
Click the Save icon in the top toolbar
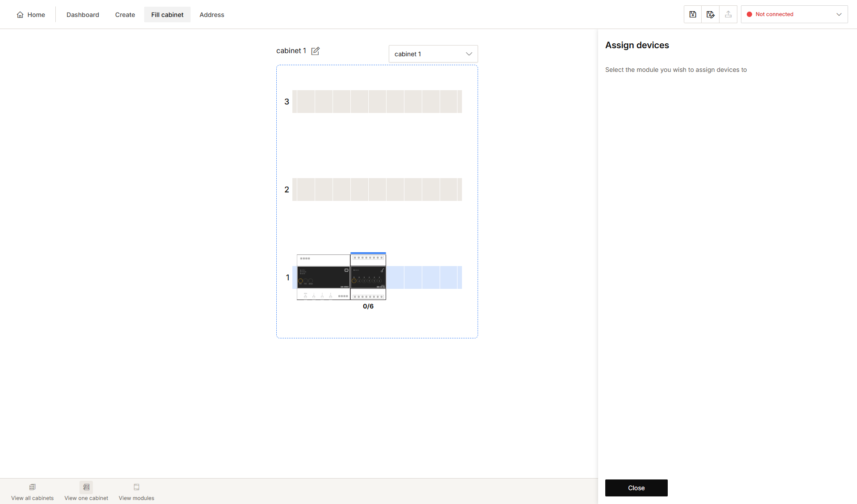point(693,14)
